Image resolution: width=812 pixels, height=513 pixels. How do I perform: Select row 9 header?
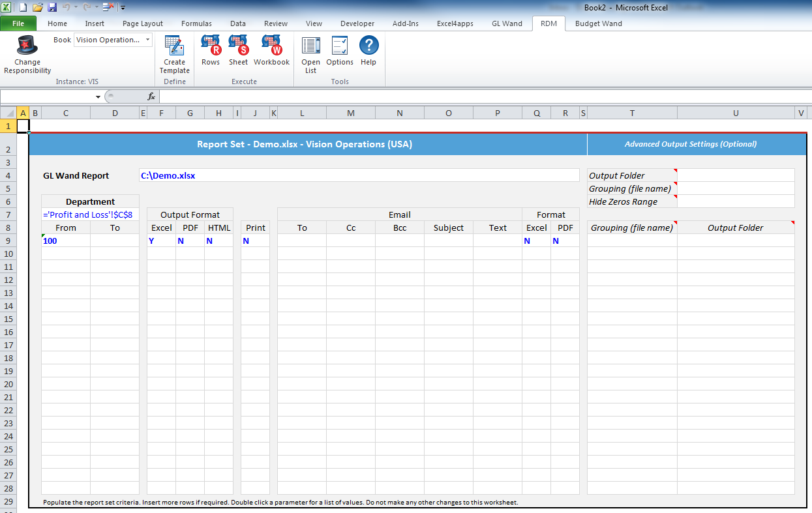point(8,241)
